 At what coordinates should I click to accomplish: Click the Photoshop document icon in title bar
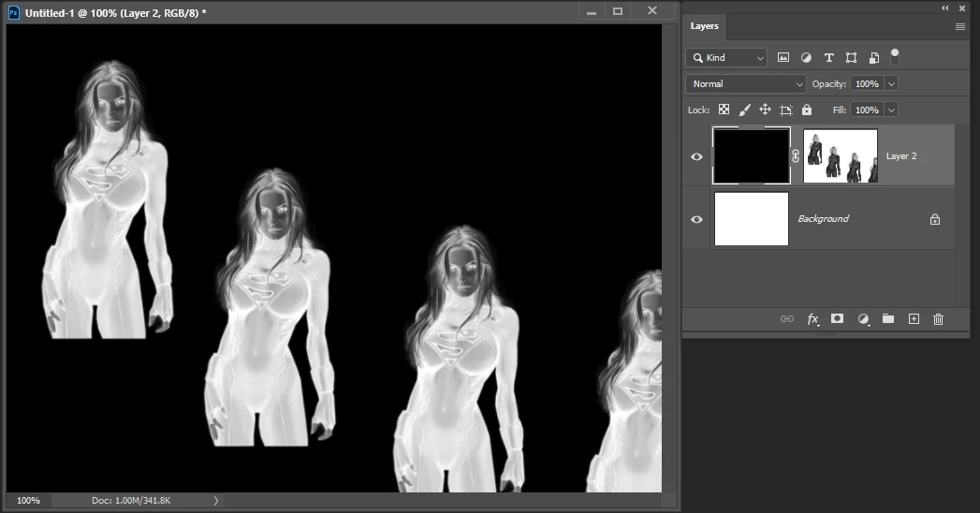pyautogui.click(x=14, y=12)
